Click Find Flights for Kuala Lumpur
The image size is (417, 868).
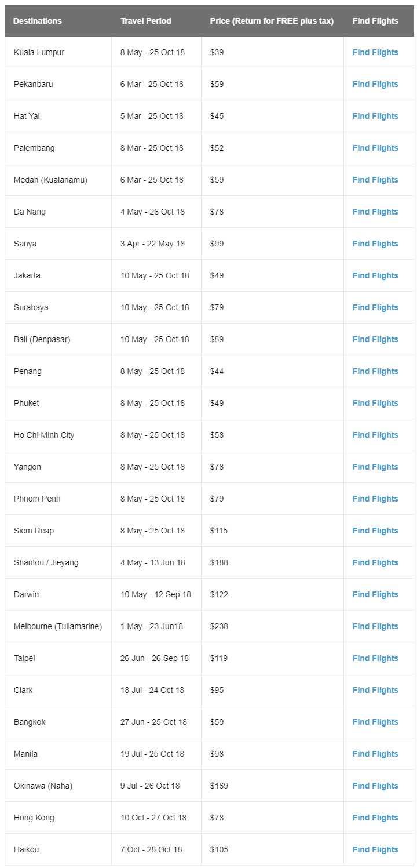click(375, 52)
